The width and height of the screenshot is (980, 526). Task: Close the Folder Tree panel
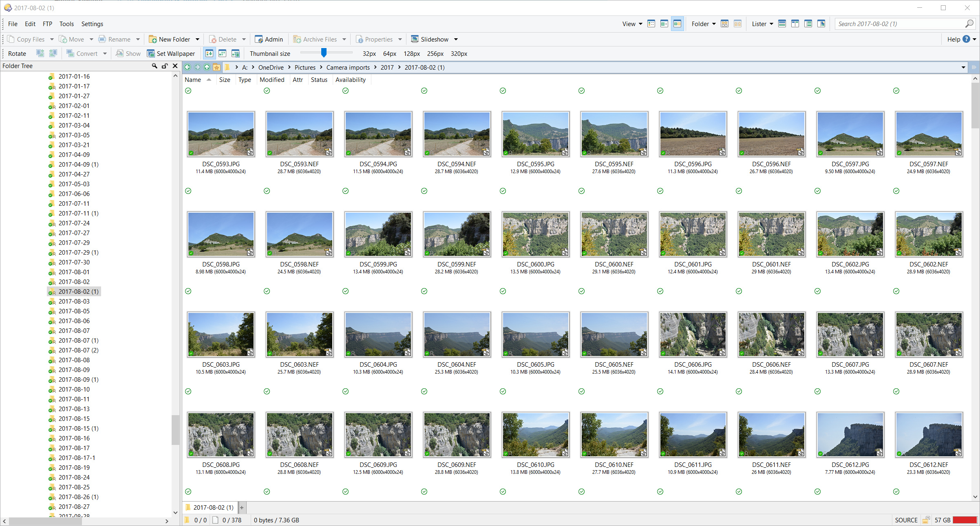pos(175,66)
